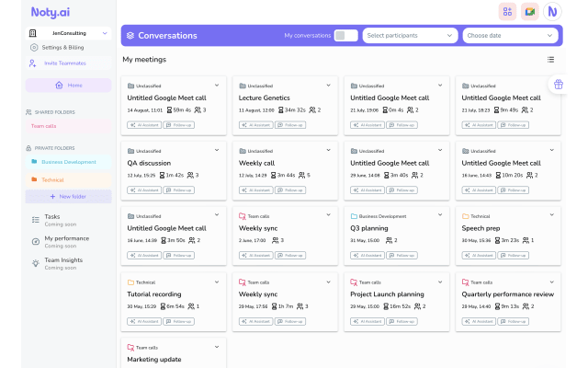
Task: Click AI Assistant on Tutorial recording card
Action: (x=144, y=321)
